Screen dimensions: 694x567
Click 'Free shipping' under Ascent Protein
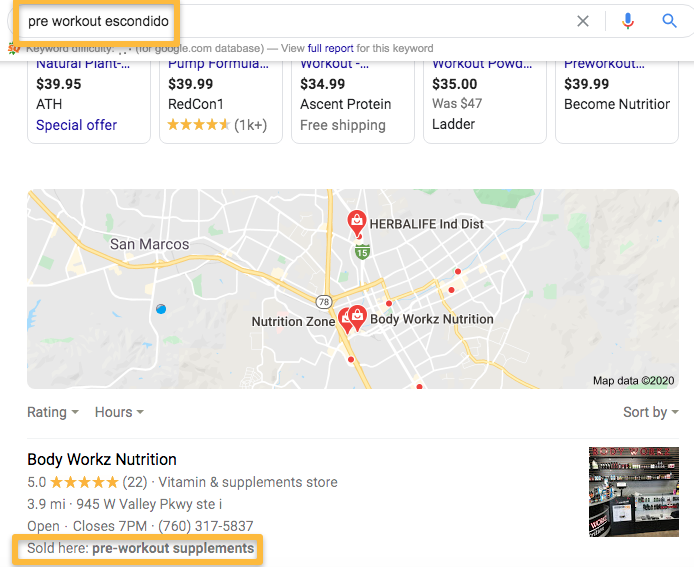click(343, 125)
